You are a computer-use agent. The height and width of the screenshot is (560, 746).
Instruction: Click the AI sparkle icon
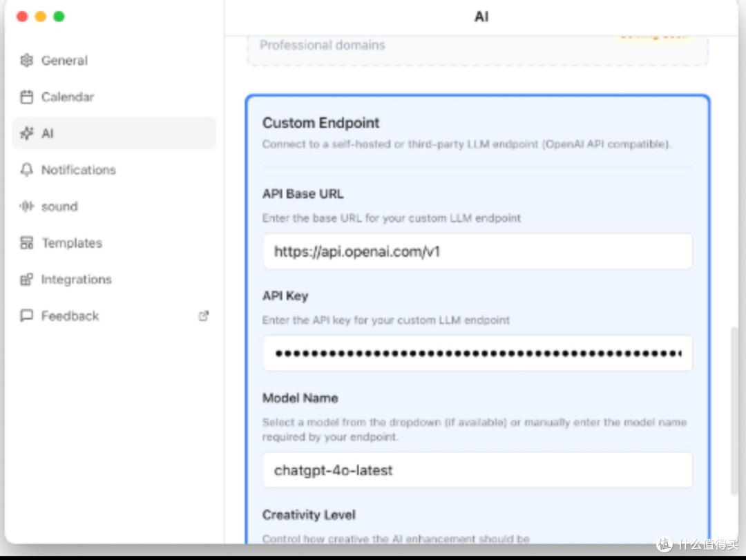(27, 133)
